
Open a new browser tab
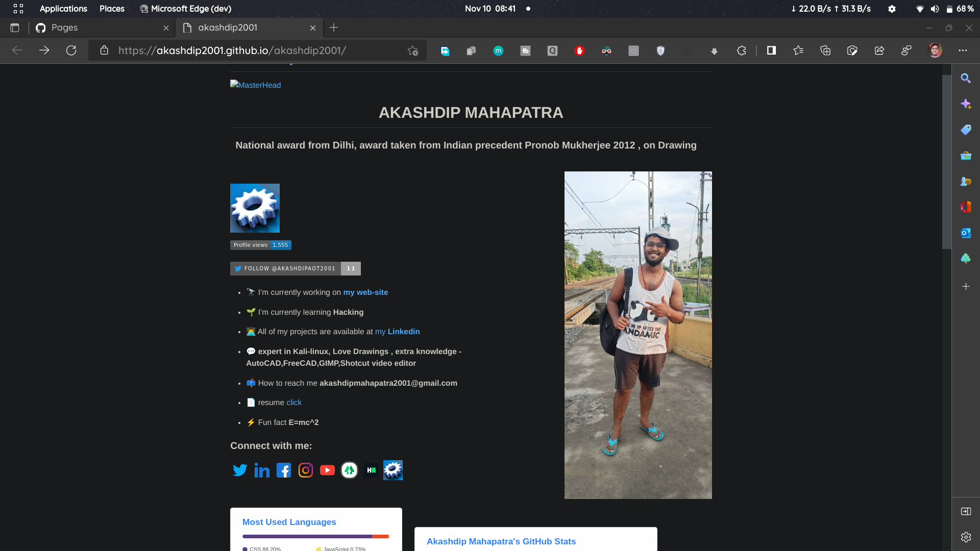pyautogui.click(x=334, y=28)
